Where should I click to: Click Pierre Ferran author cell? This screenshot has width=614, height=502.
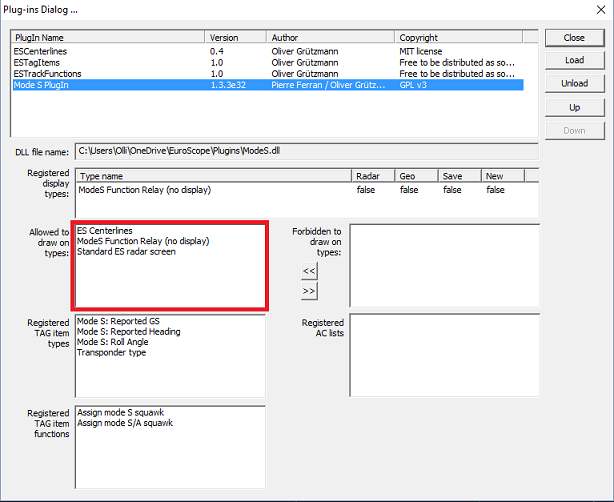pos(328,85)
